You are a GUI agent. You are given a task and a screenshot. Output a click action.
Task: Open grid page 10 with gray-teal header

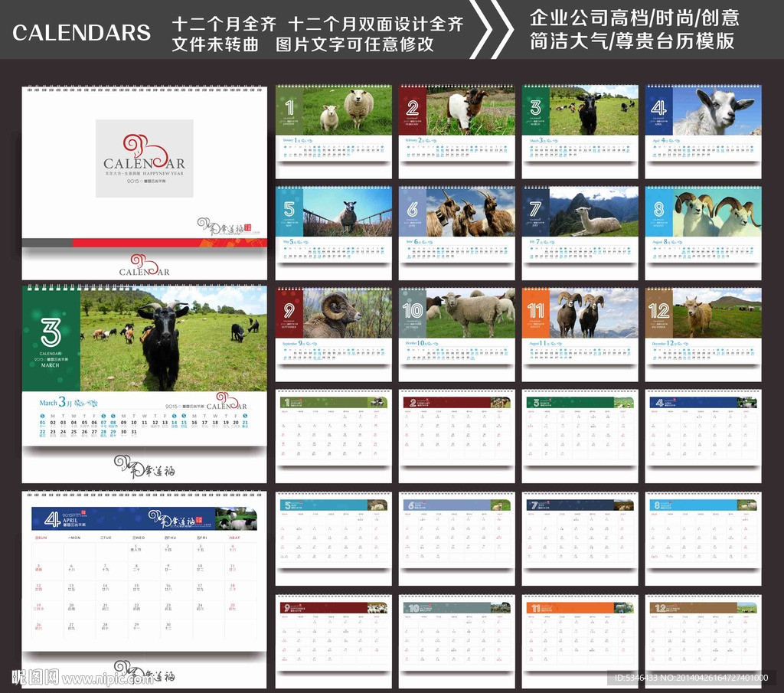coord(456,642)
